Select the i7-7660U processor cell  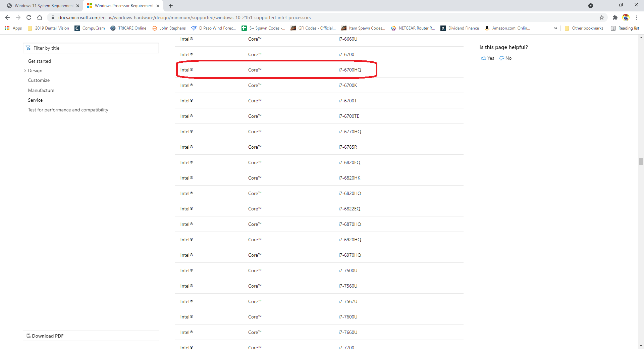click(x=348, y=332)
